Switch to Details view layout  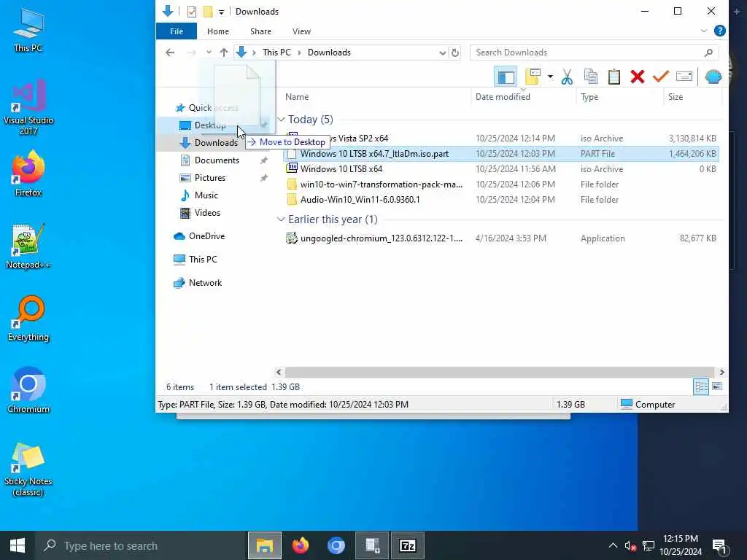pyautogui.click(x=701, y=386)
